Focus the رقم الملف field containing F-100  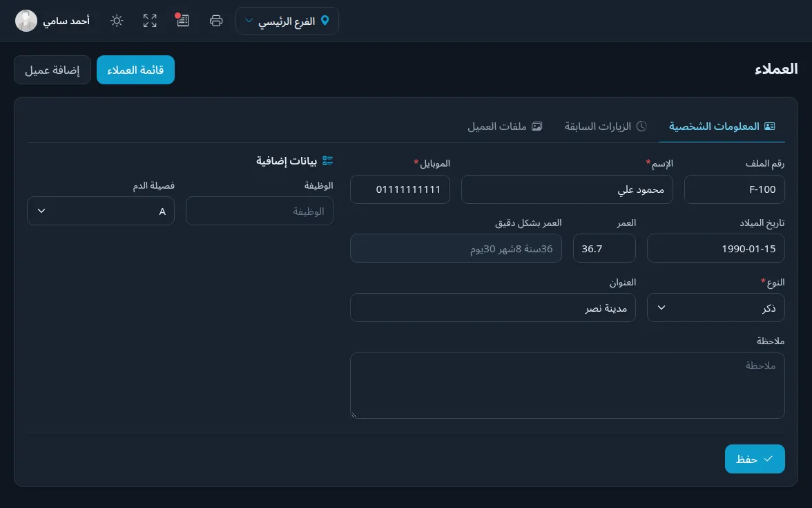click(x=735, y=189)
